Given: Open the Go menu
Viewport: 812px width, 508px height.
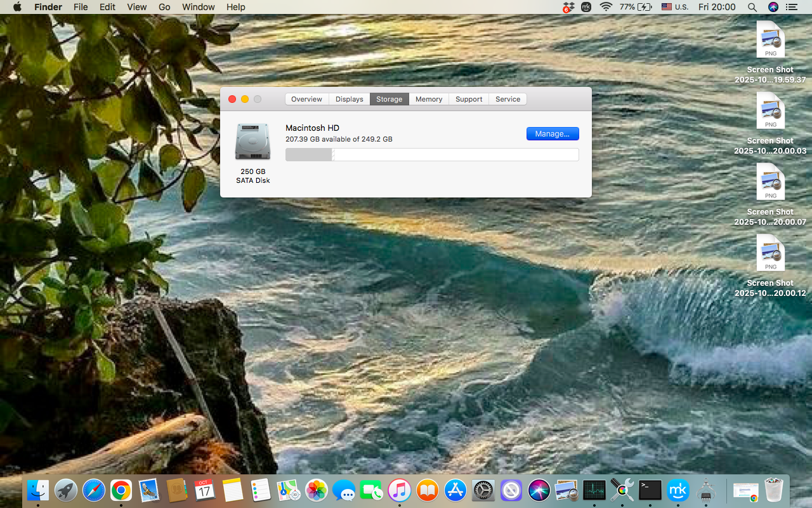Looking at the screenshot, I should (x=164, y=7).
